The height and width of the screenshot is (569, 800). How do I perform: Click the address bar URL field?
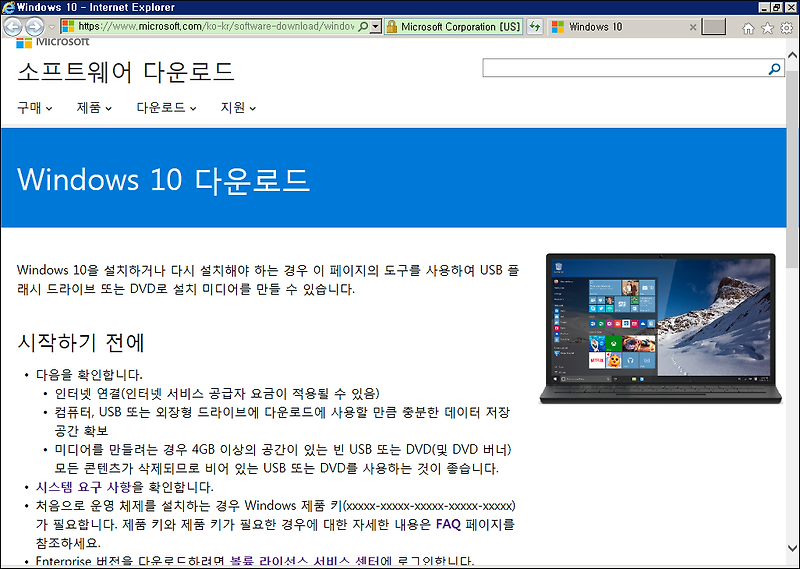(215, 27)
